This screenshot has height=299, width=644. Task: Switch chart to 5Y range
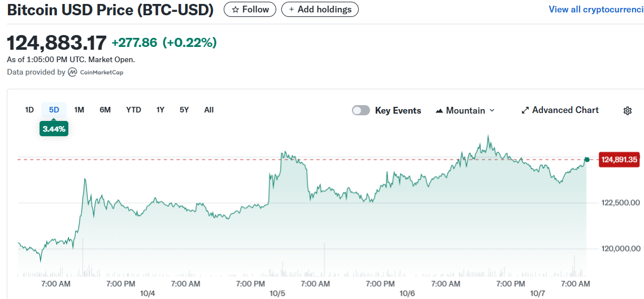(x=184, y=110)
